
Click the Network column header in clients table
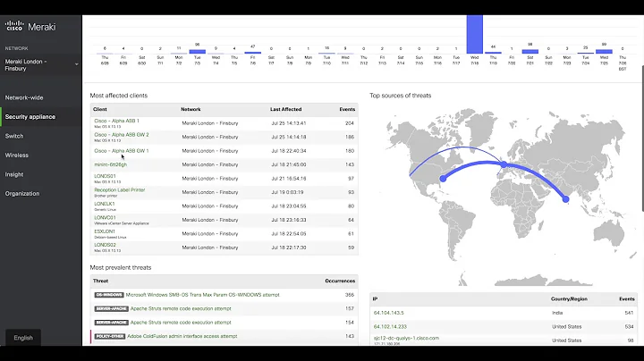(x=191, y=110)
